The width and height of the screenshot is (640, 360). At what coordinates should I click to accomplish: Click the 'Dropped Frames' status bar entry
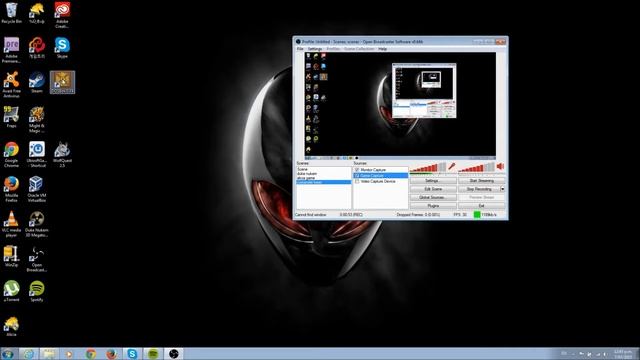pos(418,214)
